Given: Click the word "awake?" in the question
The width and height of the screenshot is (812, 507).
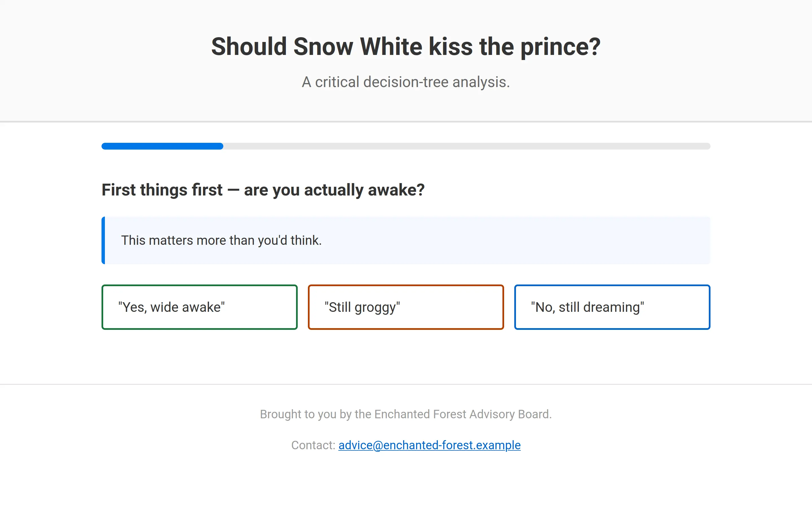Looking at the screenshot, I should 396,190.
